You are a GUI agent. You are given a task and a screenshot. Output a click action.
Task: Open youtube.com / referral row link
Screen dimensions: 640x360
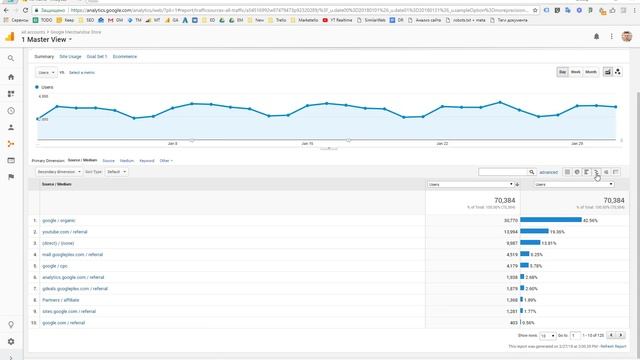[65, 232]
